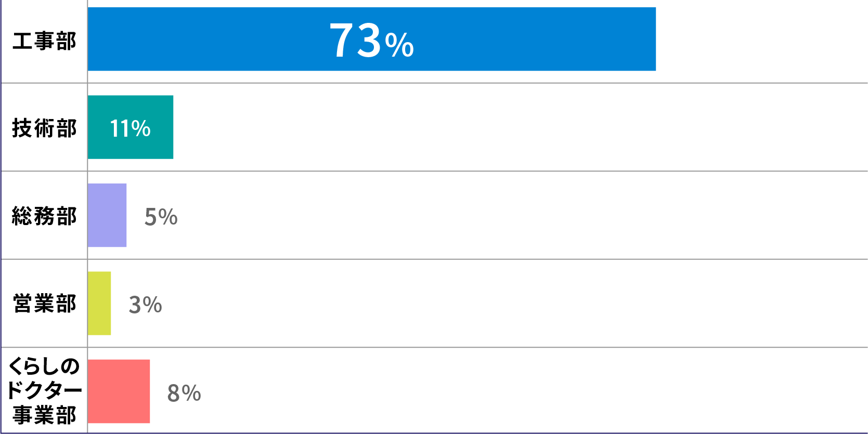This screenshot has width=868, height=434.
Task: Click the red くらしのドクター事業部 bar
Action: point(119,391)
